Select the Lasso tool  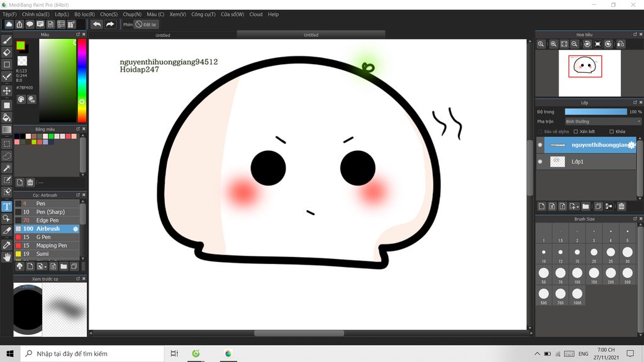coord(7,156)
